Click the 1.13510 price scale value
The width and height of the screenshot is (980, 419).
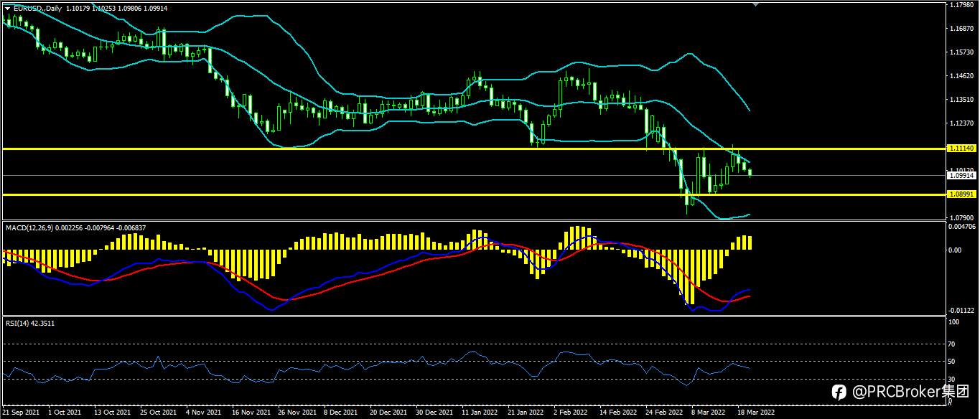click(961, 100)
